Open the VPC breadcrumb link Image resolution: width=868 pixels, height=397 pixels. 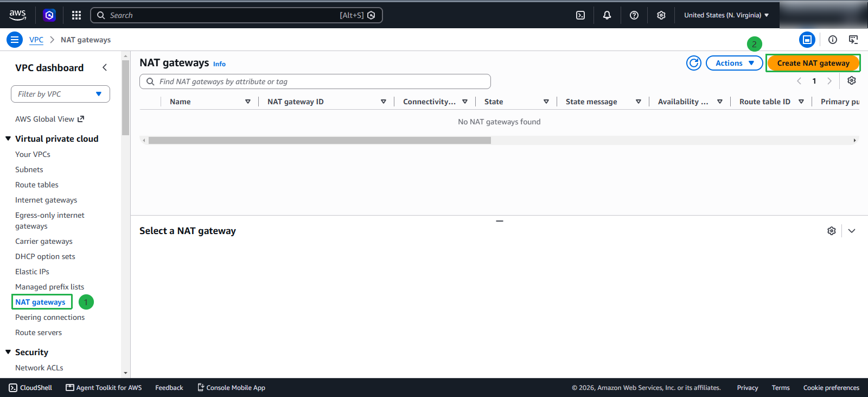click(x=36, y=40)
